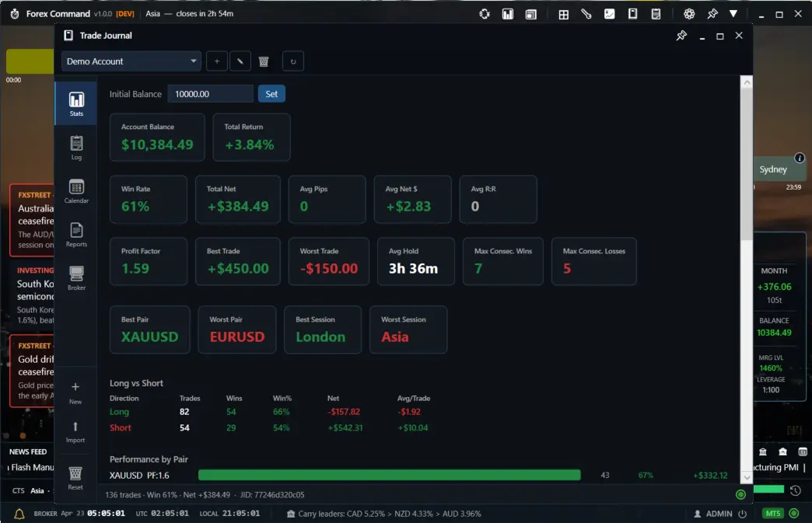The height and width of the screenshot is (523, 812).
Task: Click the Carry leaders status bar text
Action: (x=390, y=514)
